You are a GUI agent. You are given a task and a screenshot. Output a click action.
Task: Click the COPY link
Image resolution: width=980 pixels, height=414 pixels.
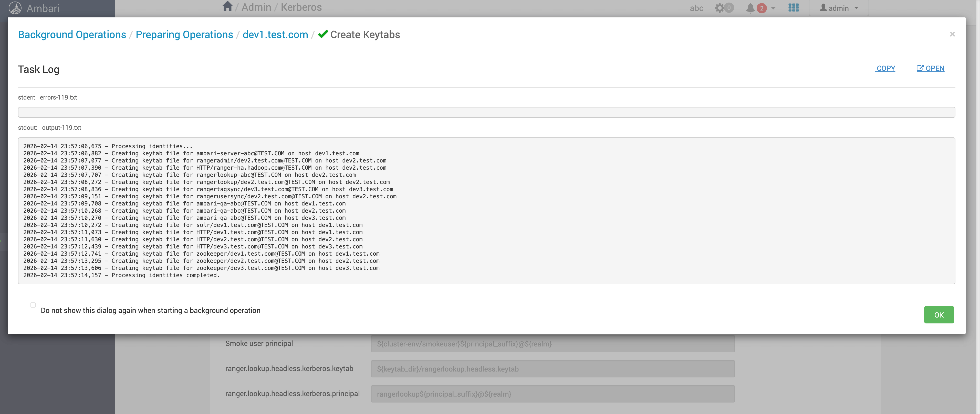(x=885, y=68)
